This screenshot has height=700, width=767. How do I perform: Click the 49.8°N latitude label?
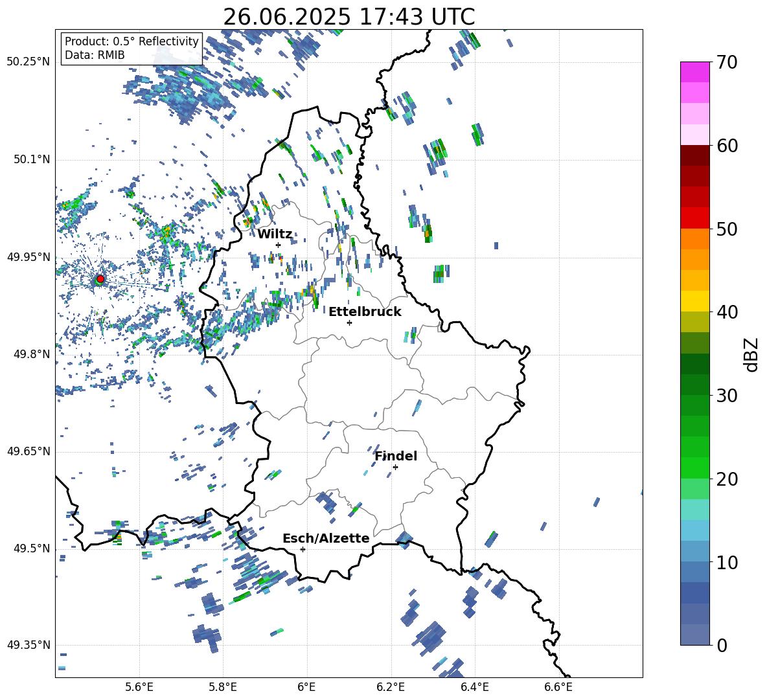(x=32, y=354)
